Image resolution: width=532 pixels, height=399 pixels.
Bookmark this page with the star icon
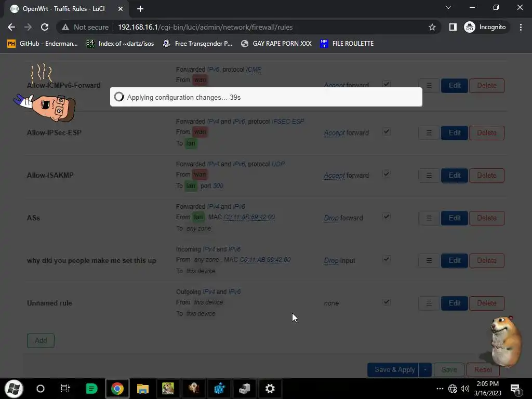coord(432,27)
